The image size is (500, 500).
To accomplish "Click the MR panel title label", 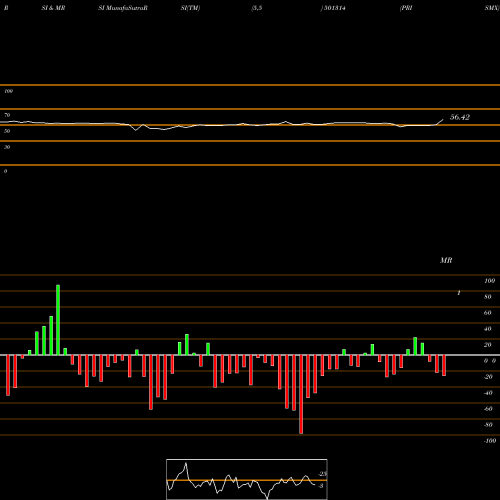I will (x=446, y=260).
